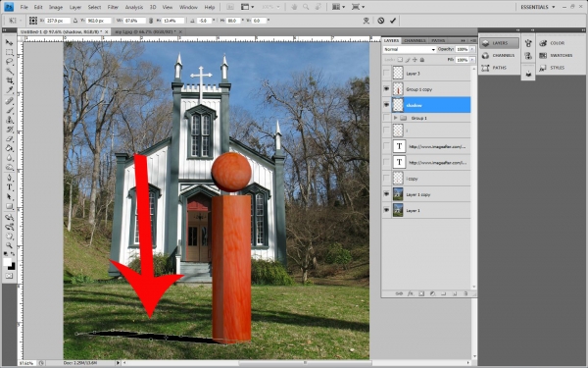Expand the Group 1 folder

point(395,118)
